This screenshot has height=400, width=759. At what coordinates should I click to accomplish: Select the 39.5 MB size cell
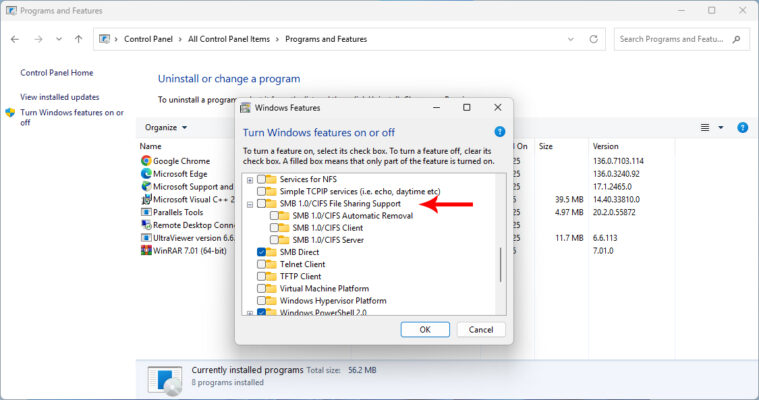coord(569,199)
